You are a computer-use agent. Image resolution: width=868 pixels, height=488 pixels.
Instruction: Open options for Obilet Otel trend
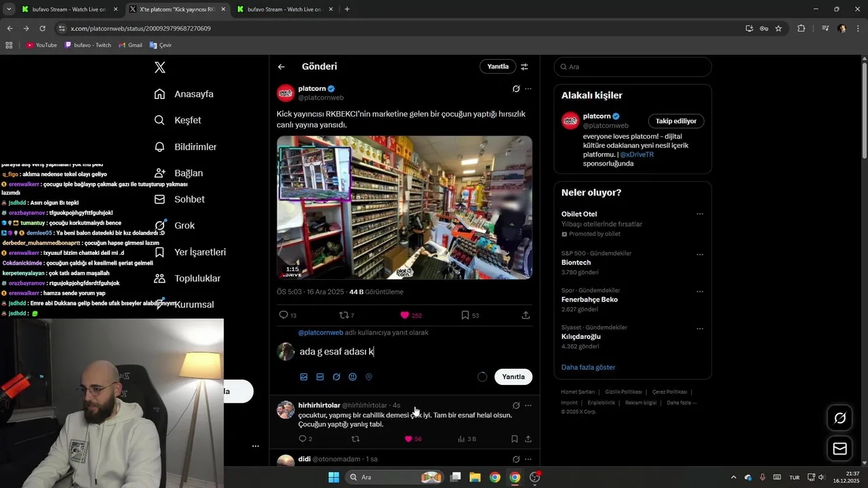[x=700, y=214]
